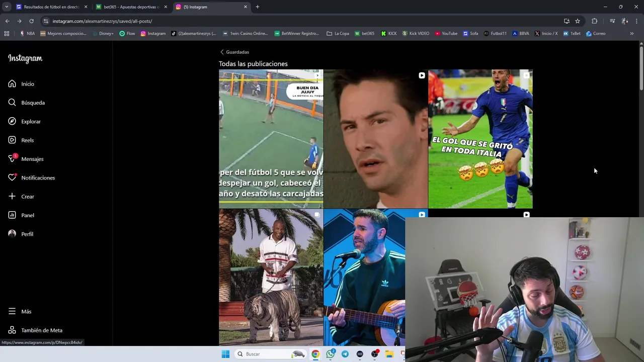Open the Chrome extensions menu
Viewport: 644px width, 362px height.
(595, 21)
